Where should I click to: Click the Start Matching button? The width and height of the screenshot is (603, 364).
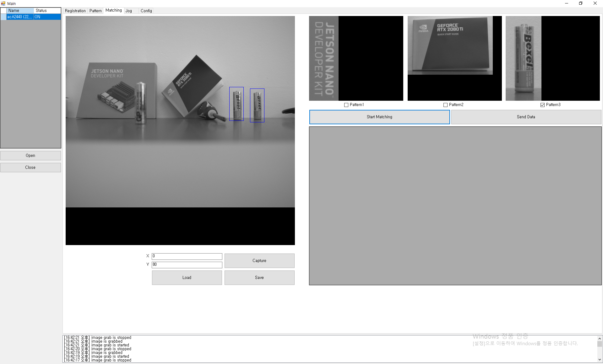379,117
